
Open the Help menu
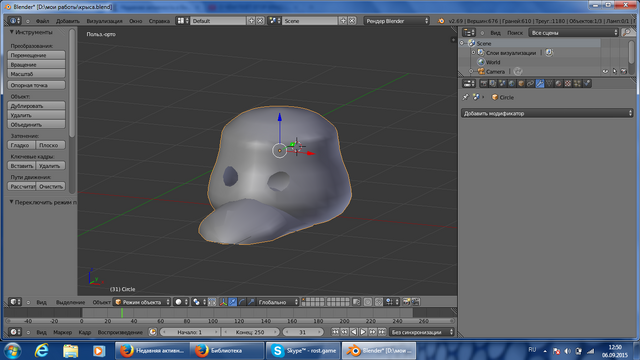click(159, 20)
